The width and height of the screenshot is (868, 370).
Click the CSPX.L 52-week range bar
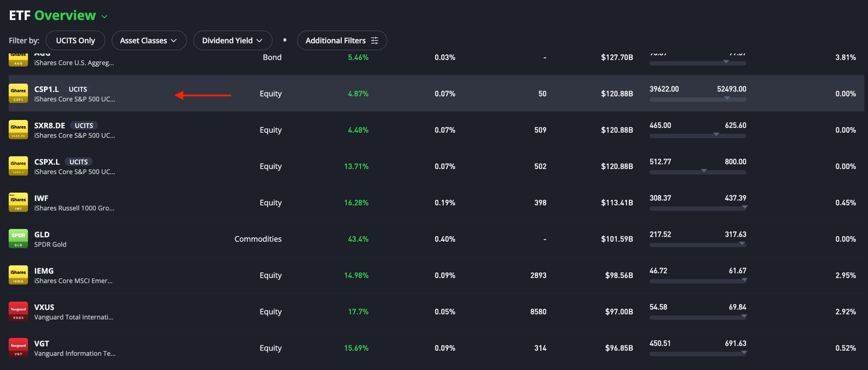click(x=697, y=171)
